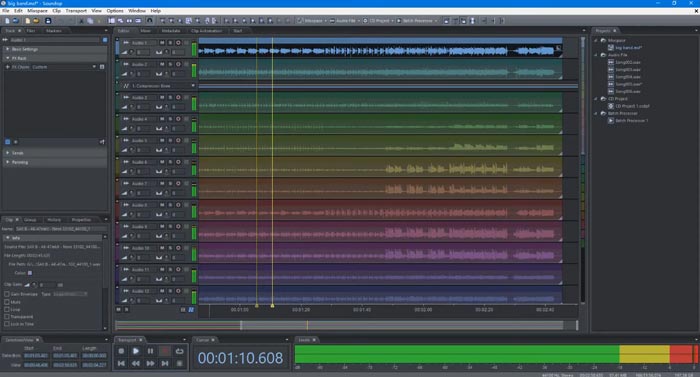Image resolution: width=700 pixels, height=377 pixels.
Task: Arm record on track Audio 1
Action: 178,43
